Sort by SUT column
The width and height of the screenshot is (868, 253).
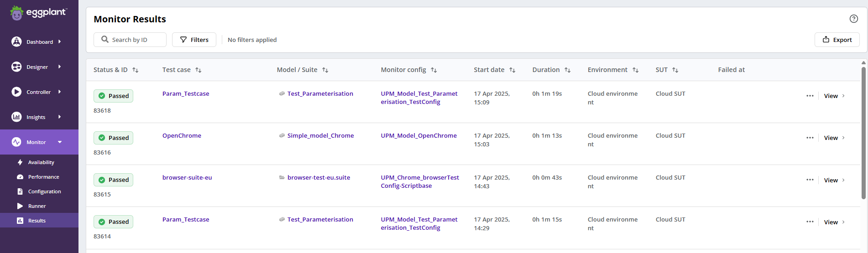click(675, 70)
